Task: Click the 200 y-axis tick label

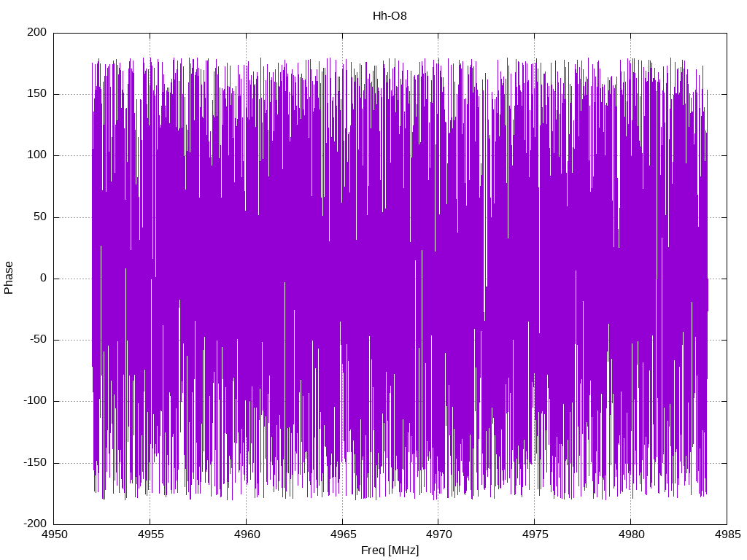Action: (36, 32)
